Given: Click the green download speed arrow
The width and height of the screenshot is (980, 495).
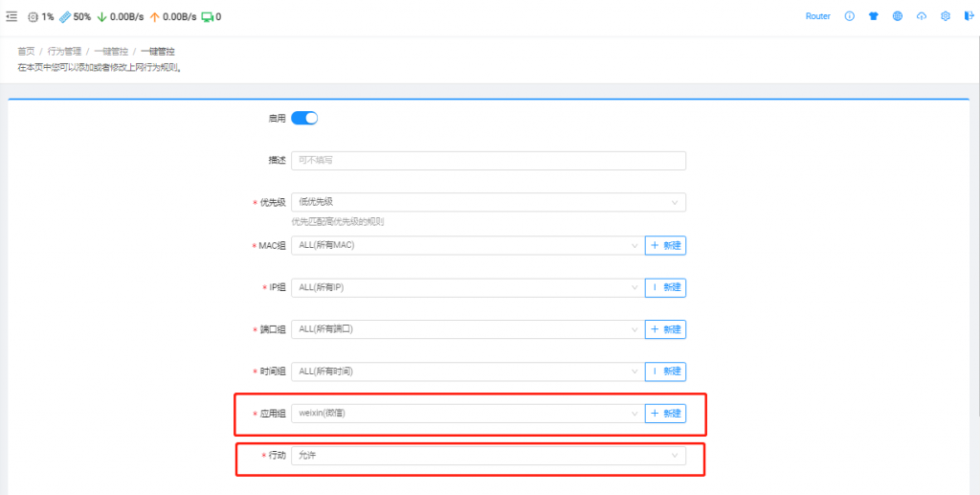Looking at the screenshot, I should pos(102,17).
